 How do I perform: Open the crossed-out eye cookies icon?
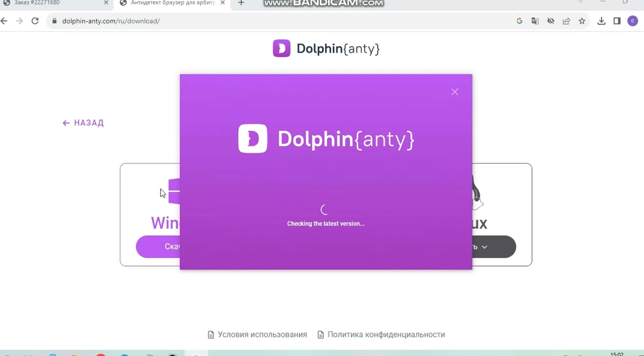click(551, 21)
